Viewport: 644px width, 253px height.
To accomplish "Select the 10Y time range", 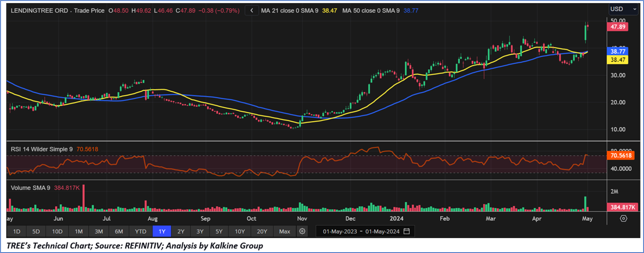I will 240,231.
